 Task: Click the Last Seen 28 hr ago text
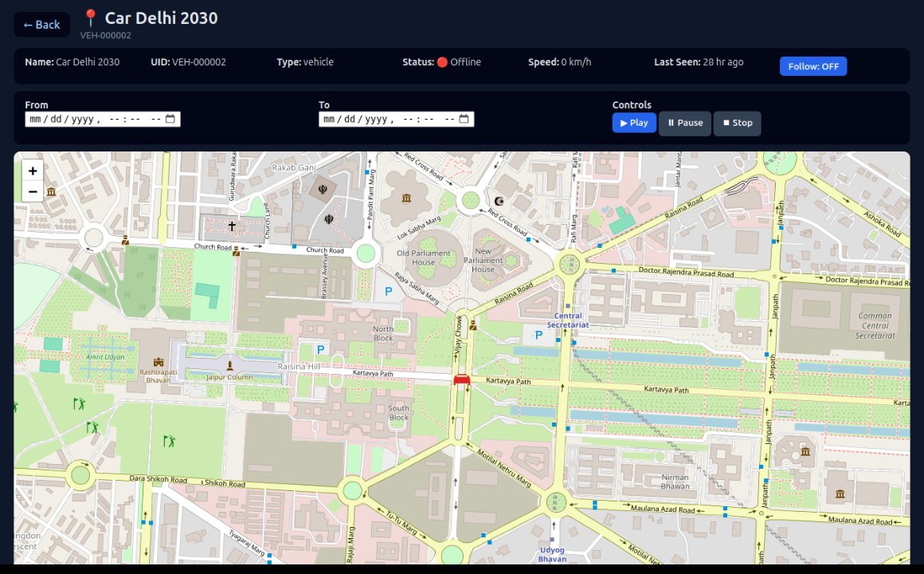click(x=699, y=62)
